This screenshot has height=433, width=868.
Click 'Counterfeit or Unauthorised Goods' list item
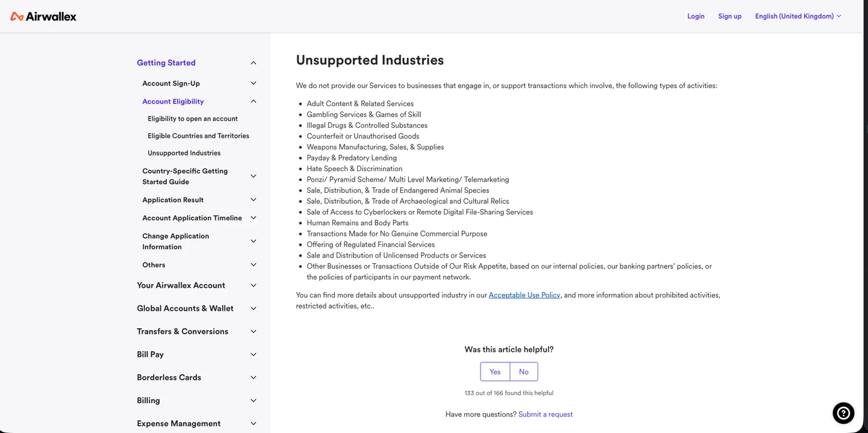[x=363, y=136]
